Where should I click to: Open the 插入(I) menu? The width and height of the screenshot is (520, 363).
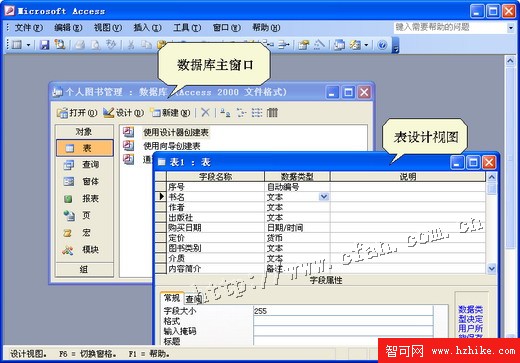coord(147,27)
